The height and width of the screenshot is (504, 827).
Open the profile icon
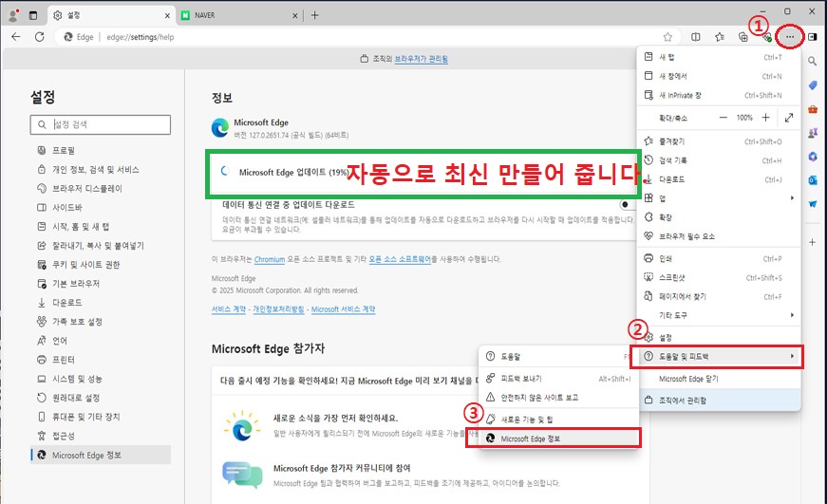click(13, 15)
